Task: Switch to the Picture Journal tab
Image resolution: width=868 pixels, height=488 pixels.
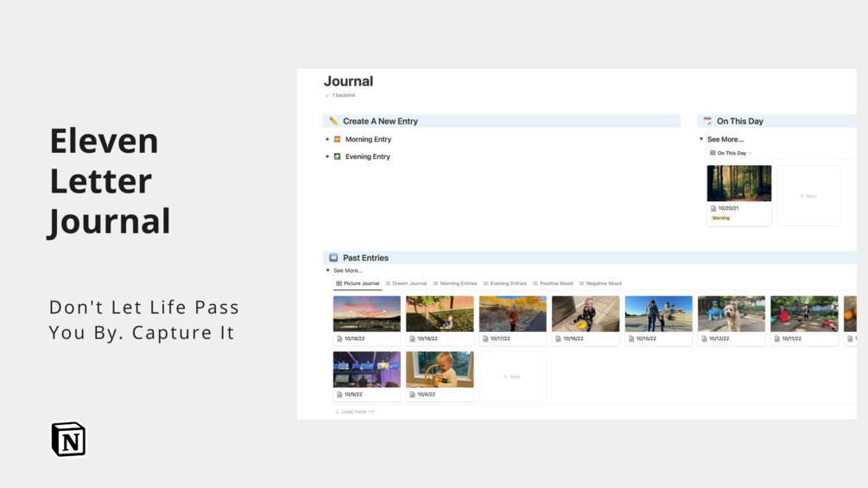Action: click(358, 283)
